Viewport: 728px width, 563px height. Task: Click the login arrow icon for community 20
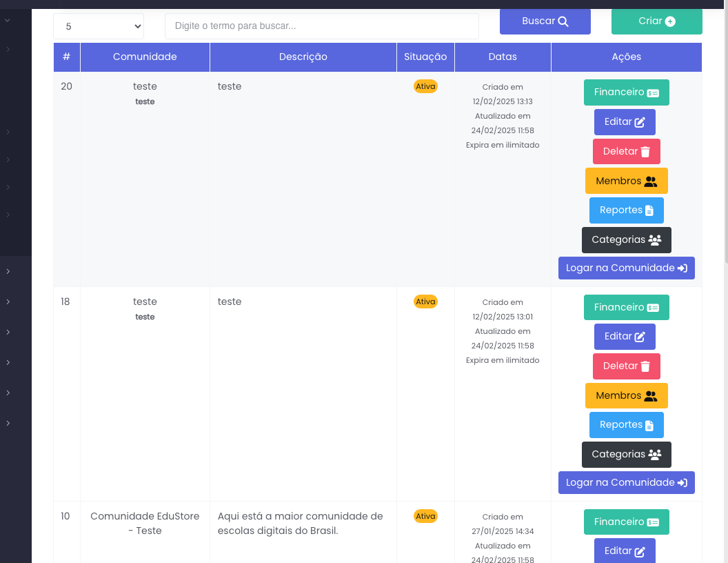(682, 268)
